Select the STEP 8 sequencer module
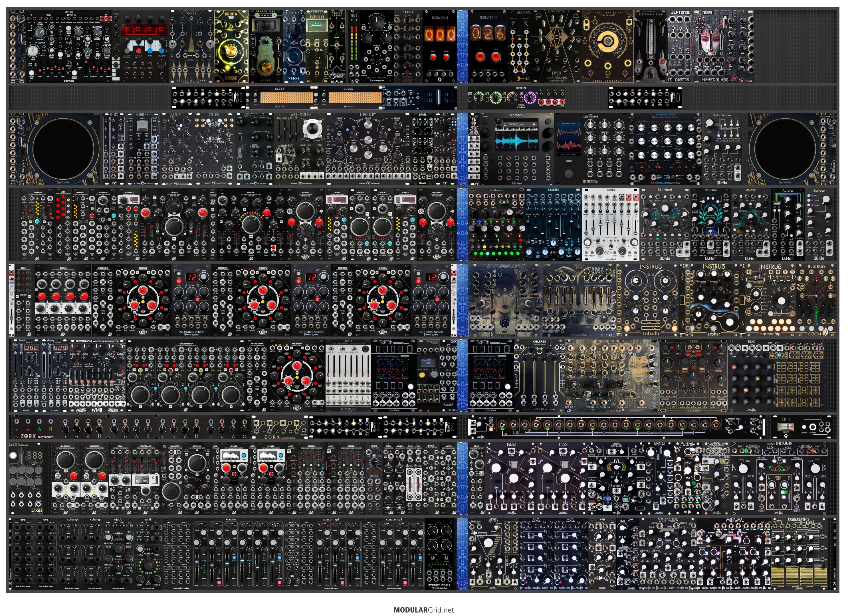Screen dimensions: 848x616 (348, 376)
